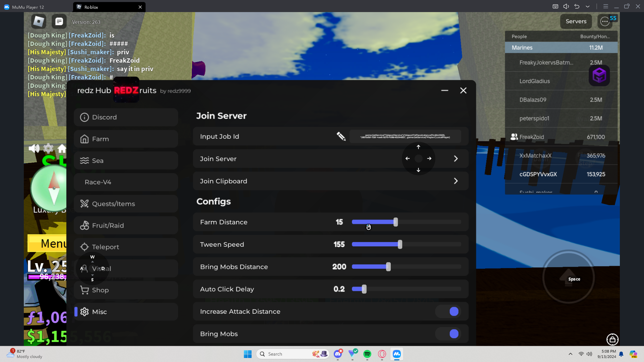Image resolution: width=644 pixels, height=362 pixels.
Task: Open the Race-V4 tab
Action: (126, 182)
